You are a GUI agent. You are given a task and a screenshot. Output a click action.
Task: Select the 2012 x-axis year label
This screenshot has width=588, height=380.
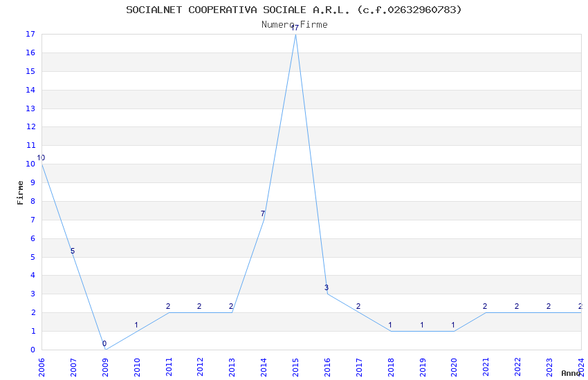tap(200, 368)
